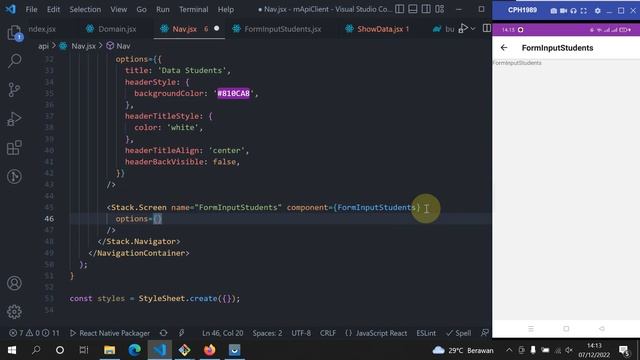Open Customize Layout icon
640x360 pixels.
click(439, 9)
